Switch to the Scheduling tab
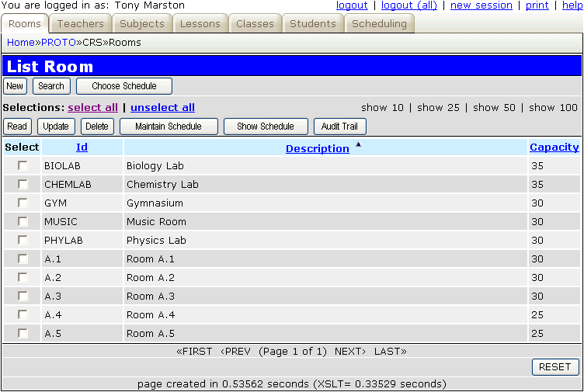584x392 pixels. pos(379,23)
